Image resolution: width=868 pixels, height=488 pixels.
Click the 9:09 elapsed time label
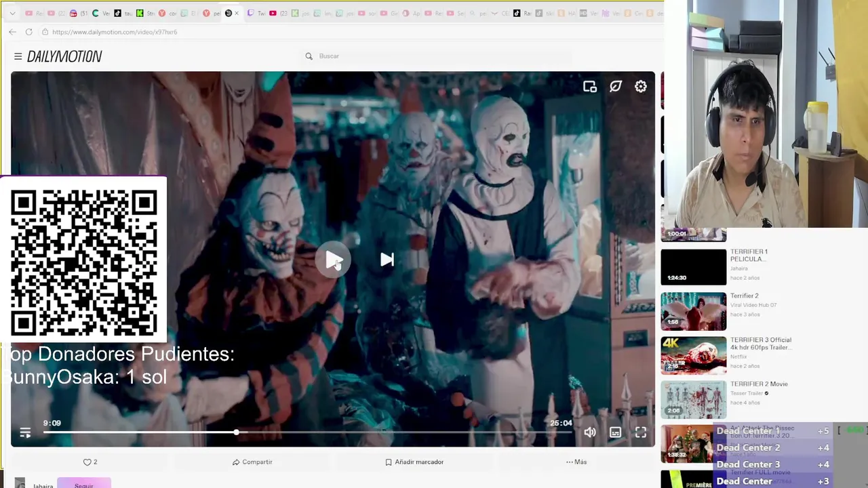click(52, 423)
